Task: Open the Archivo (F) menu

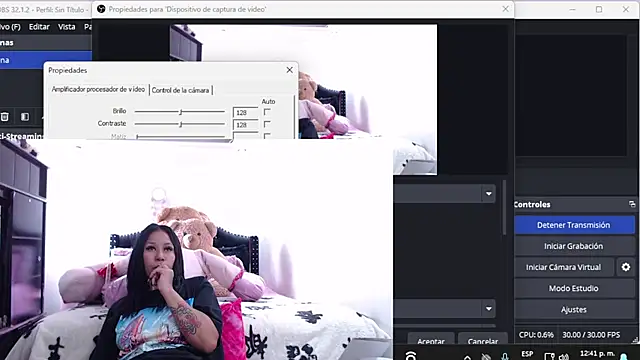Action: tap(10, 27)
